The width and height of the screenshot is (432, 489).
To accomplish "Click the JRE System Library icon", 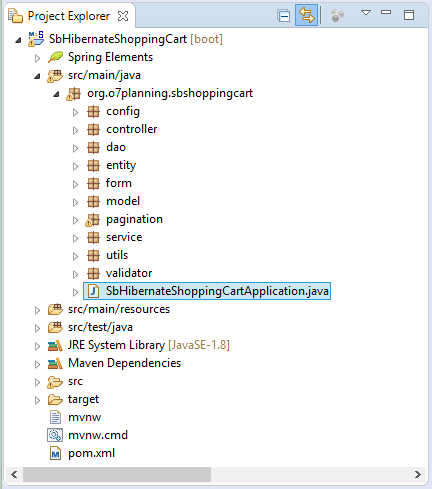I will pyautogui.click(x=55, y=345).
